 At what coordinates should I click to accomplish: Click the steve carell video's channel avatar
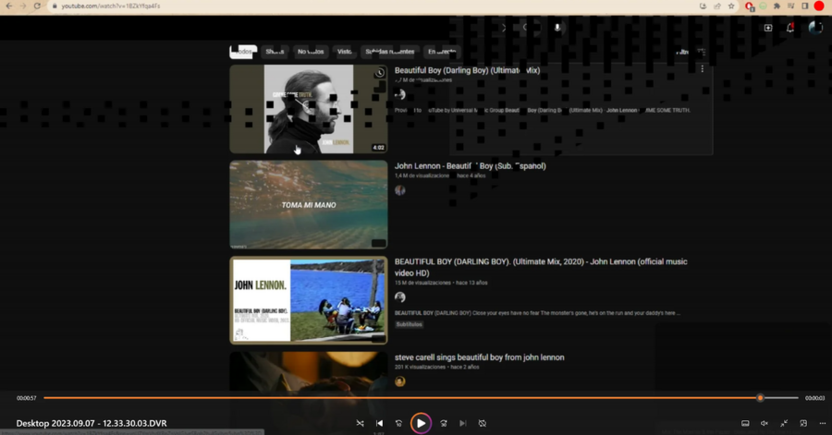(400, 381)
